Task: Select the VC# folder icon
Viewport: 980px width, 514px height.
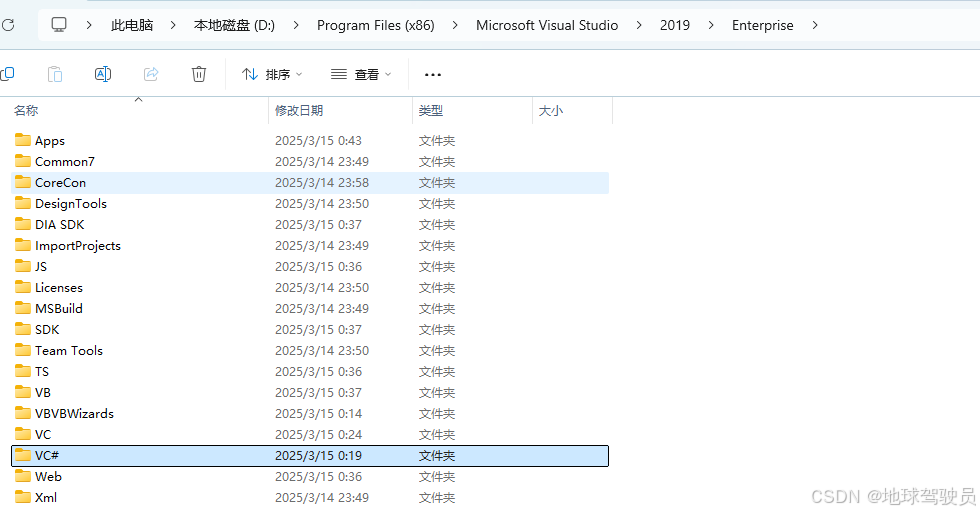Action: (23, 455)
